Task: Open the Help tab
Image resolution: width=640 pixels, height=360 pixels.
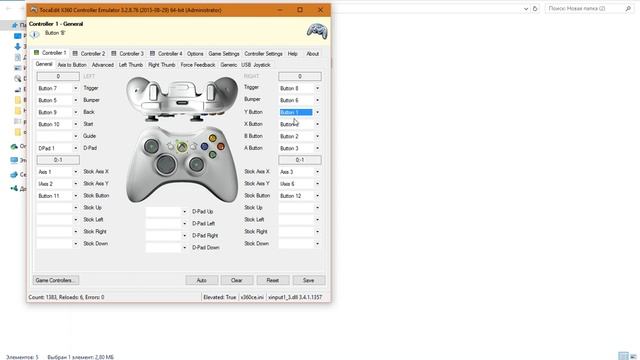Action: 293,53
